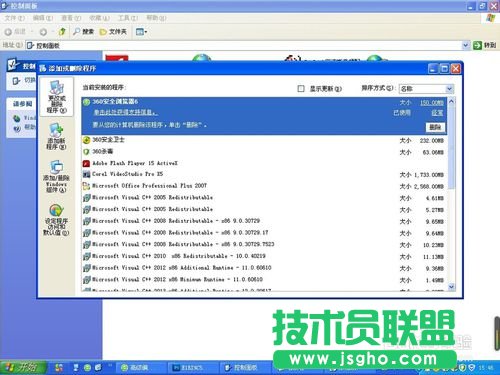500x375 pixels.
Task: Enable the 显示更新 checkbox
Action: tap(301, 89)
